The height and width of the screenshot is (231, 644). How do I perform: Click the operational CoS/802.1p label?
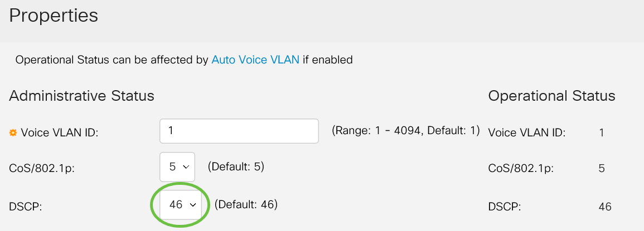click(x=521, y=169)
